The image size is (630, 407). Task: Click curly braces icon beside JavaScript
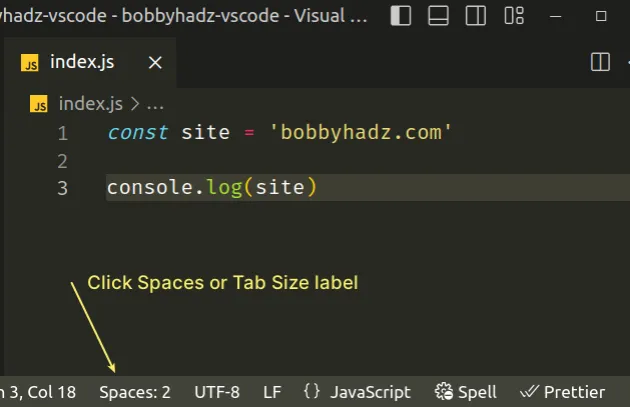click(311, 392)
